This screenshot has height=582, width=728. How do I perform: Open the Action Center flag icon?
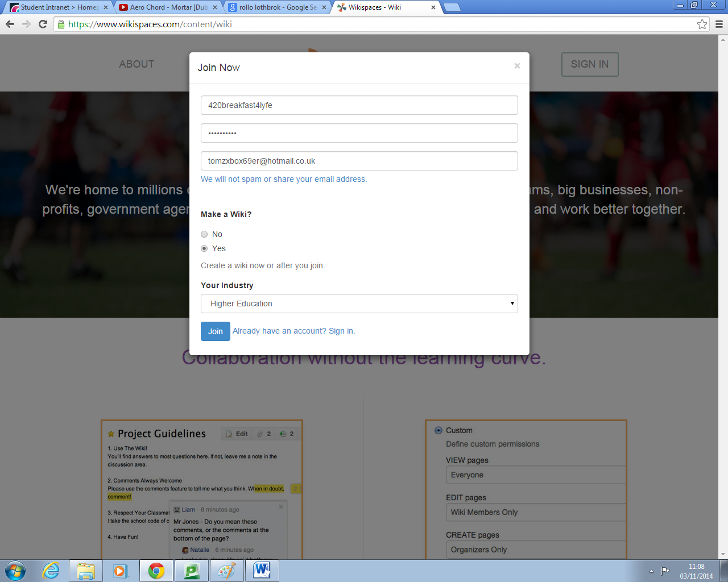point(665,571)
